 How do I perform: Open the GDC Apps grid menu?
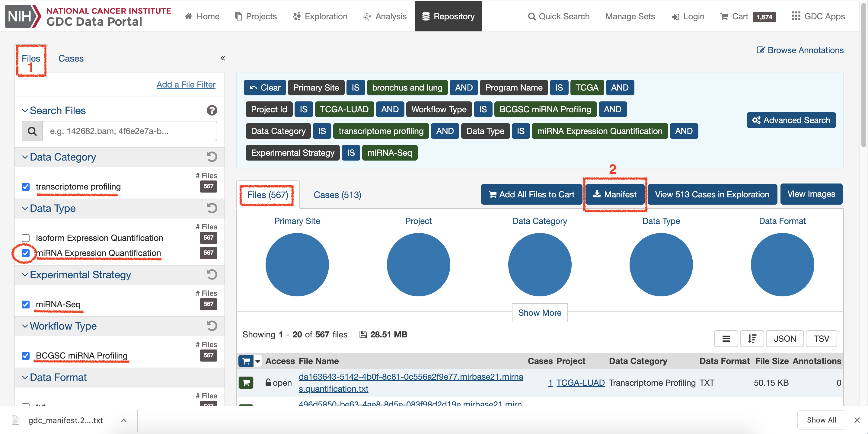pos(818,16)
